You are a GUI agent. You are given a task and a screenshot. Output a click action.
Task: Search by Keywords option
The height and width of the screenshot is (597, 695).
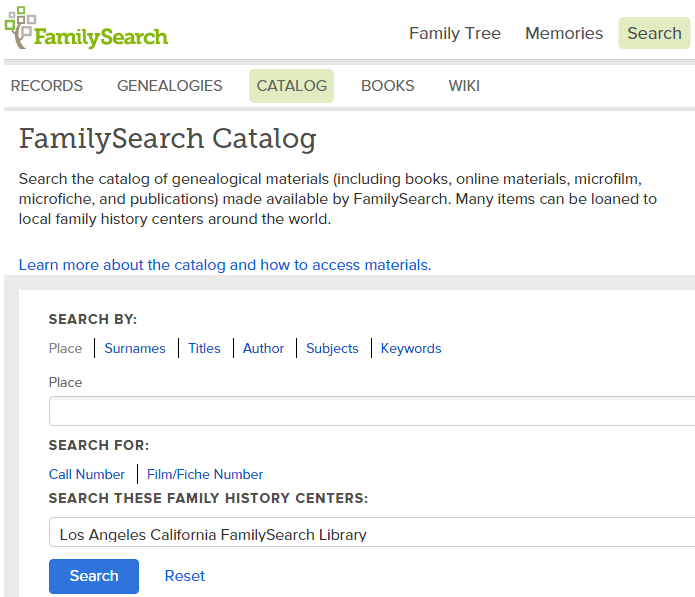tap(411, 348)
